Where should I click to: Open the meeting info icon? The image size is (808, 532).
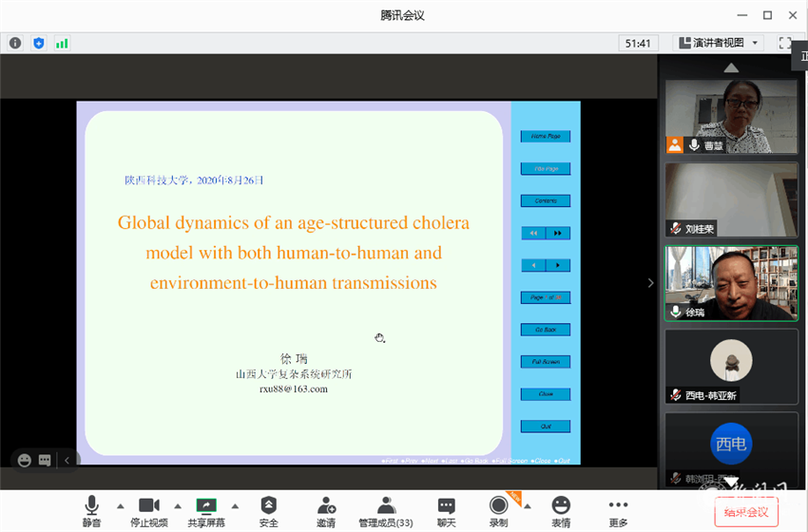[15, 43]
